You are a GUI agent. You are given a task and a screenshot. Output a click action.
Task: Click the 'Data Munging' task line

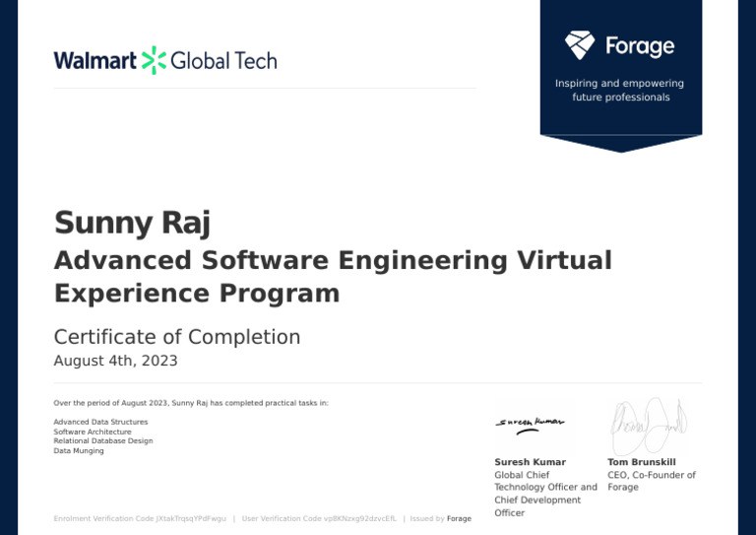point(79,450)
